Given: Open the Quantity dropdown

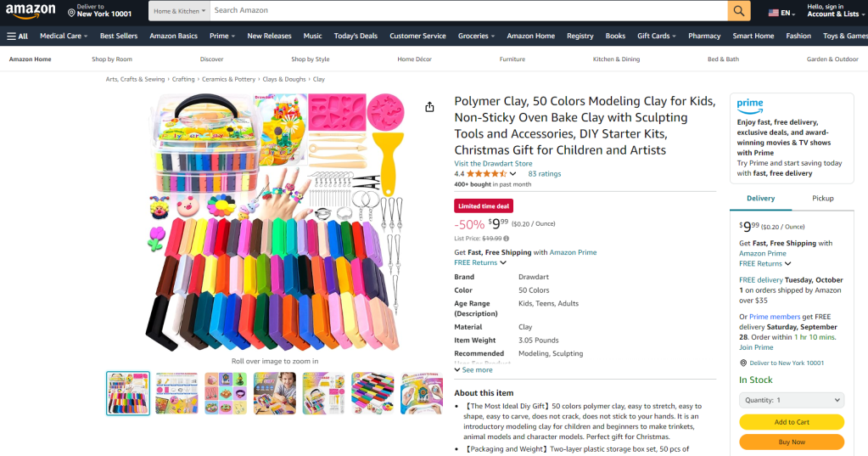Looking at the screenshot, I should coord(792,400).
